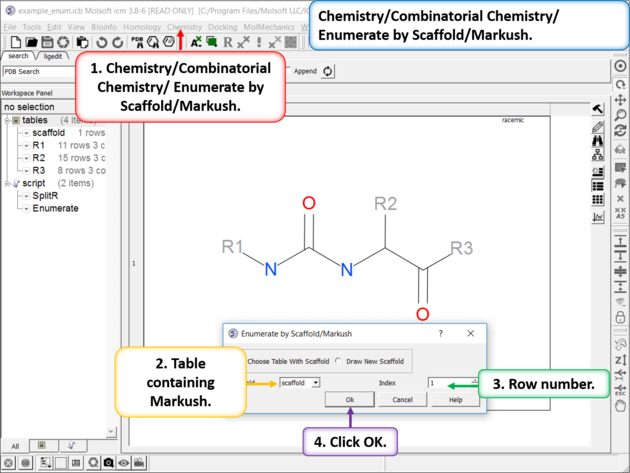Collapse the tables tree node
Image resolution: width=630 pixels, height=473 pixels.
[x=6, y=120]
